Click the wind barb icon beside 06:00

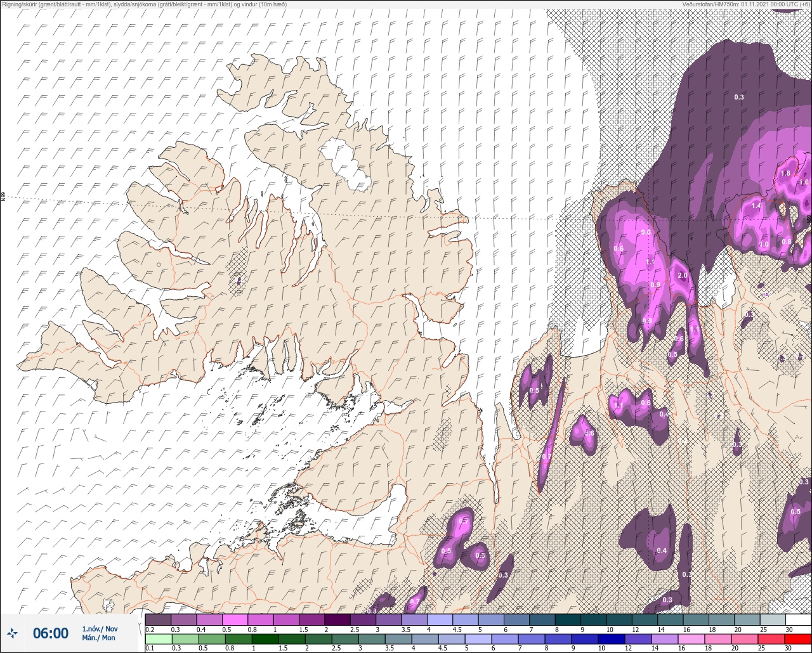pos(12,633)
